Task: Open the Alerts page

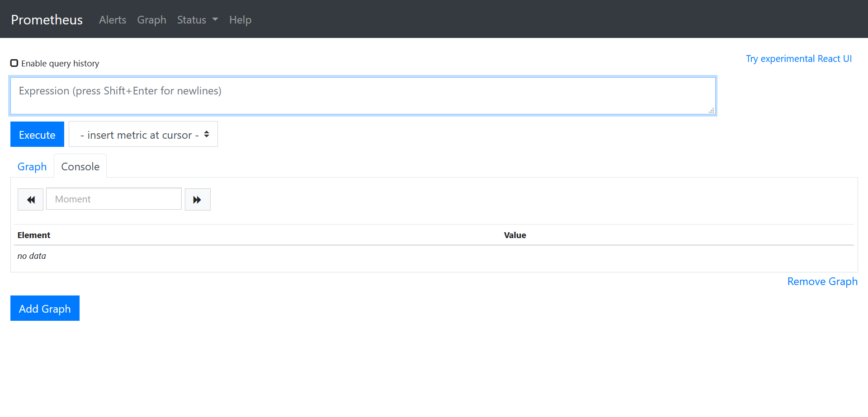Action: tap(113, 20)
